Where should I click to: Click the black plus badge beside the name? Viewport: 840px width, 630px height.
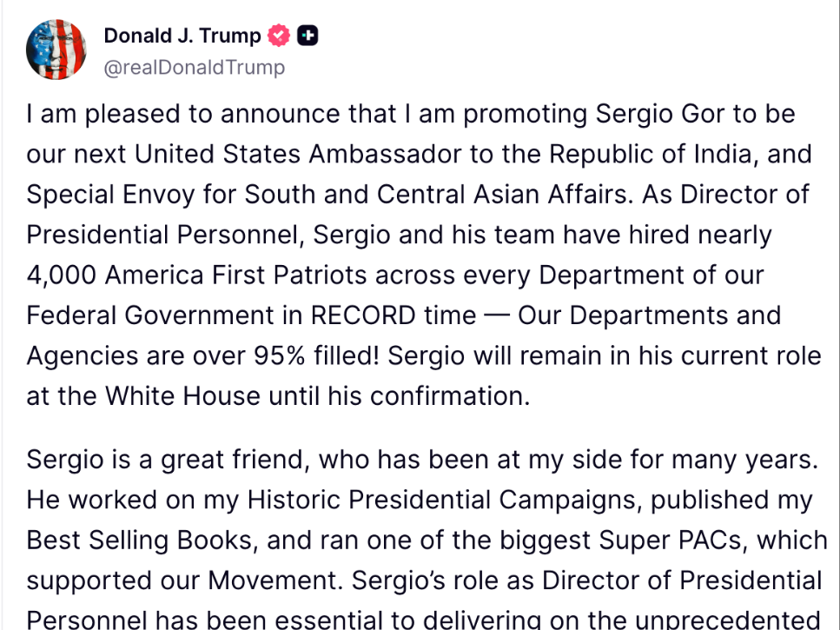(308, 36)
